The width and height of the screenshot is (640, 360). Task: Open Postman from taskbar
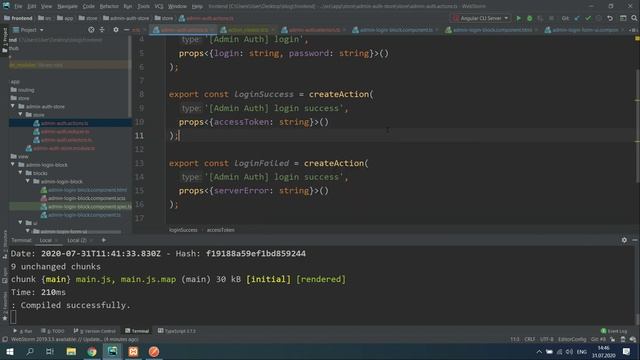(154, 351)
